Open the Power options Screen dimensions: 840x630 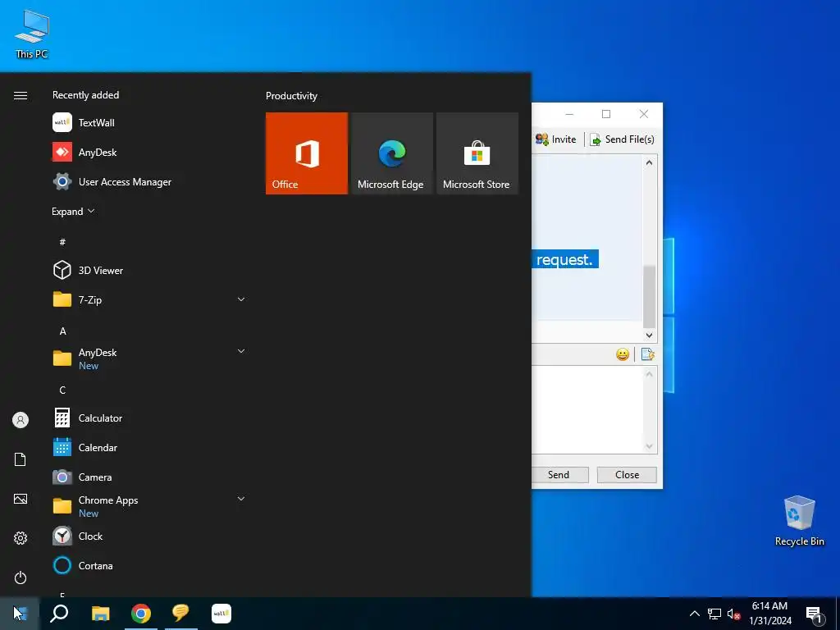[x=21, y=577]
